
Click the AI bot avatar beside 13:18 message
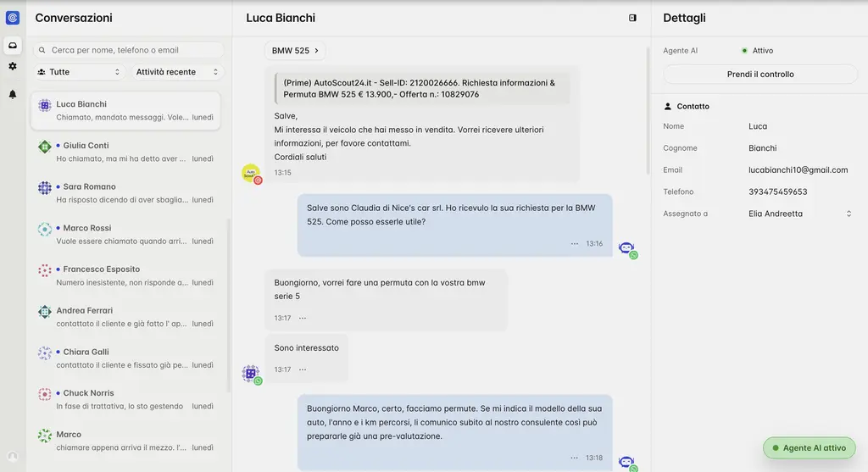pyautogui.click(x=627, y=463)
